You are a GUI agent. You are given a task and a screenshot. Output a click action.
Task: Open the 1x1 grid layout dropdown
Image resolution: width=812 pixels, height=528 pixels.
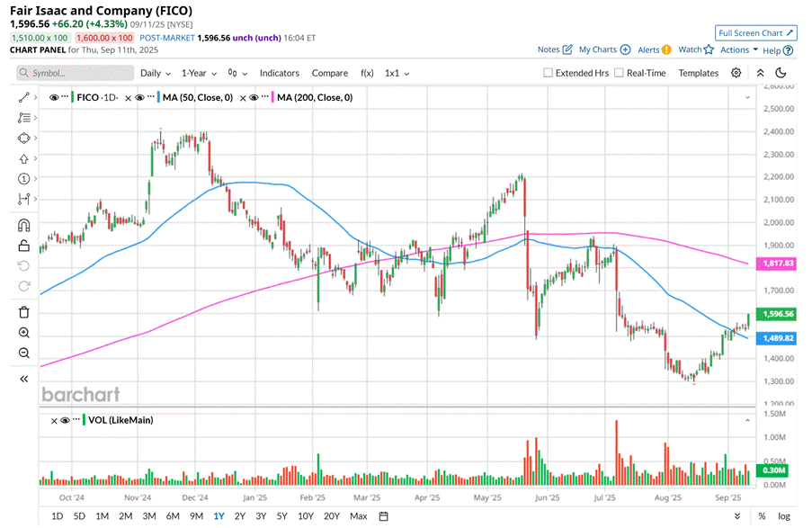click(397, 73)
